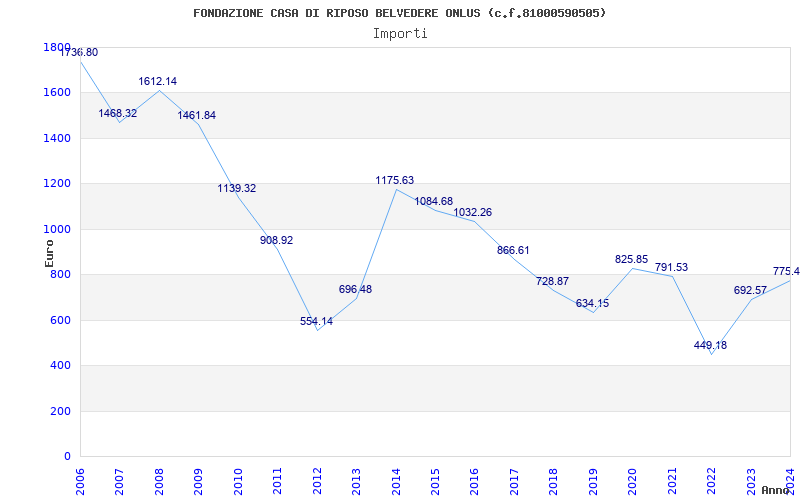Click the 2014 year label
800x500 pixels.
pyautogui.click(x=396, y=481)
